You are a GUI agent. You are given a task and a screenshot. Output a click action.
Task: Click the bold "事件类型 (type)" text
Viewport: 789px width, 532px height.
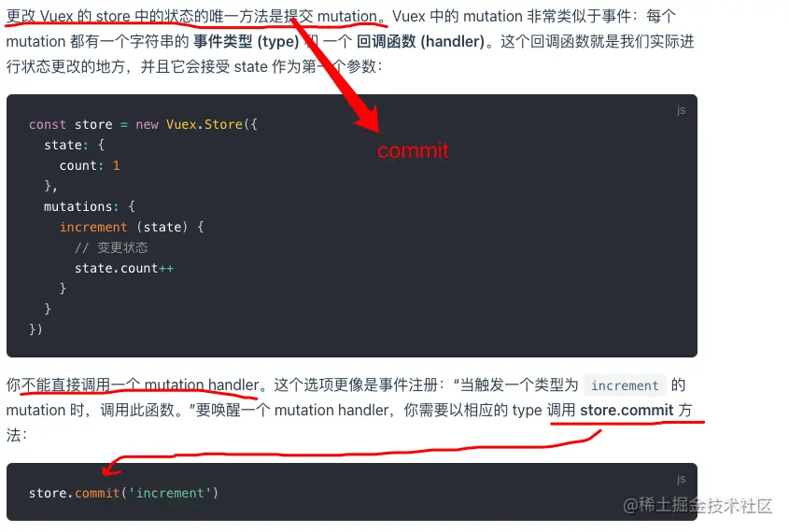[x=247, y=41]
